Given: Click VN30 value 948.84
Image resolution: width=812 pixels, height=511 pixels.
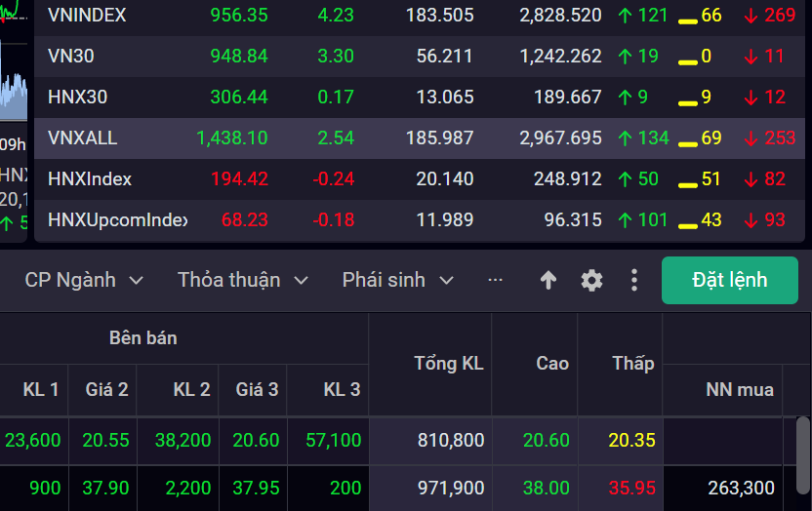Looking at the screenshot, I should coord(239,57).
